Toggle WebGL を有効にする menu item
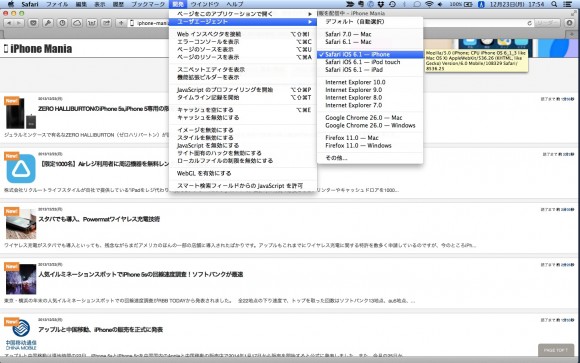Viewport: 580px width, 363px height. [243, 173]
